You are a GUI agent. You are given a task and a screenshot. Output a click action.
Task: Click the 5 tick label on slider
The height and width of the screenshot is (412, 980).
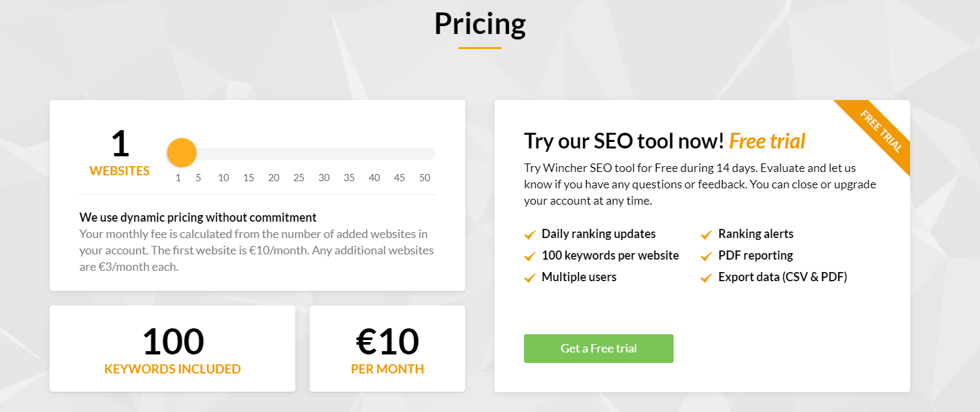[199, 177]
